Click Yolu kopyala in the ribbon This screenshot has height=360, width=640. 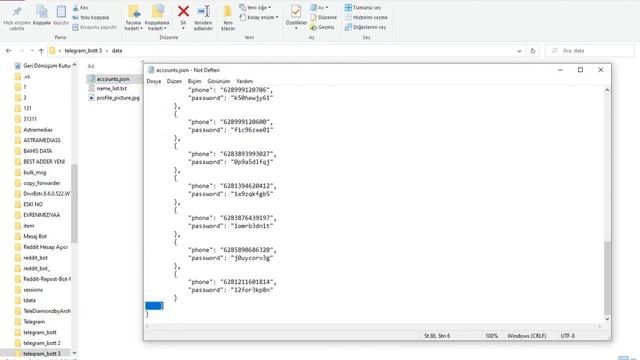(91, 18)
